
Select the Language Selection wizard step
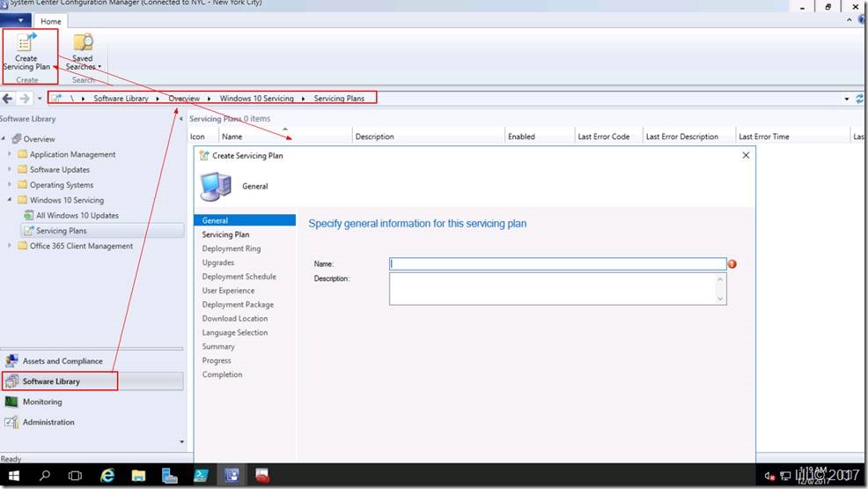(x=235, y=332)
